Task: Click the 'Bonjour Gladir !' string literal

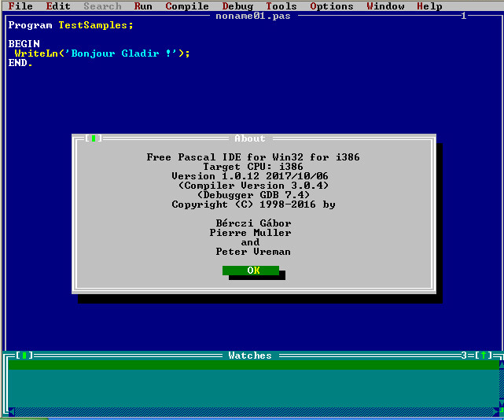Action: [x=122, y=53]
